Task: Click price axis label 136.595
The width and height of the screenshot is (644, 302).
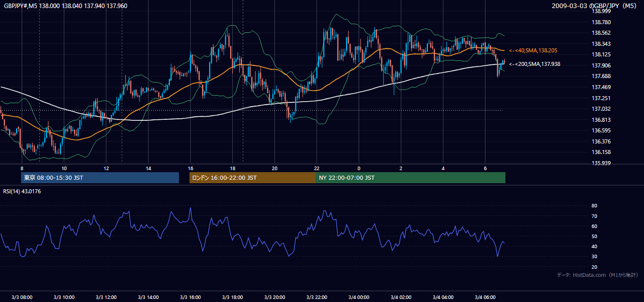Action: click(600, 130)
